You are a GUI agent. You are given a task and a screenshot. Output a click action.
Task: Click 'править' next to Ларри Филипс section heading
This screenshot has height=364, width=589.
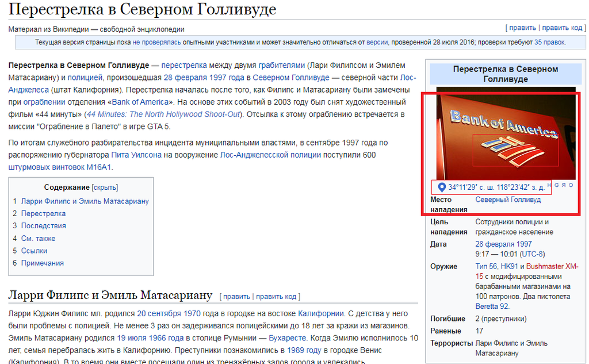(236, 296)
